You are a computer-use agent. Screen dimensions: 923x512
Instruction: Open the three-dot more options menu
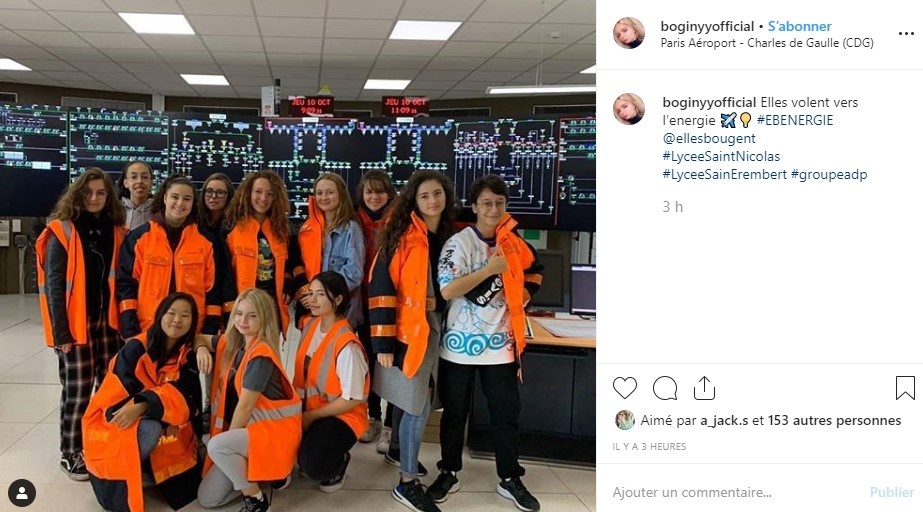click(906, 34)
